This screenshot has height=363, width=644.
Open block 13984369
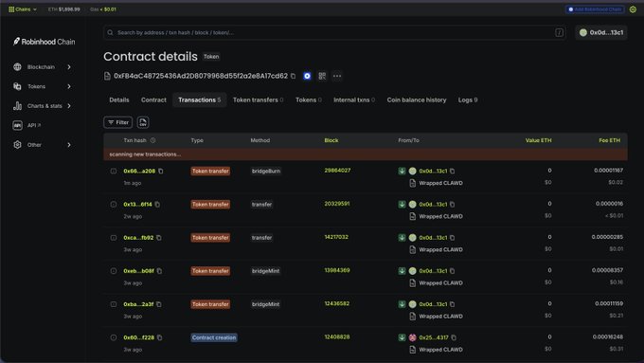[337, 270]
